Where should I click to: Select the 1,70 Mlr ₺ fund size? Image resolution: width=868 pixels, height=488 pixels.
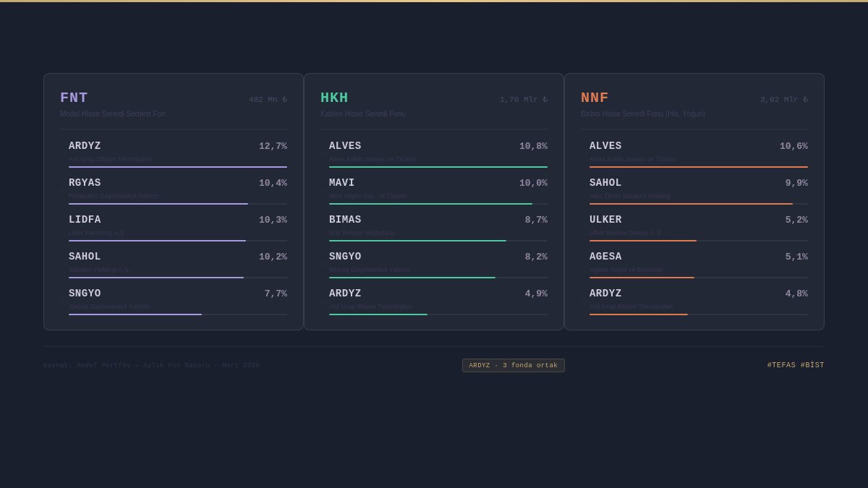point(524,100)
